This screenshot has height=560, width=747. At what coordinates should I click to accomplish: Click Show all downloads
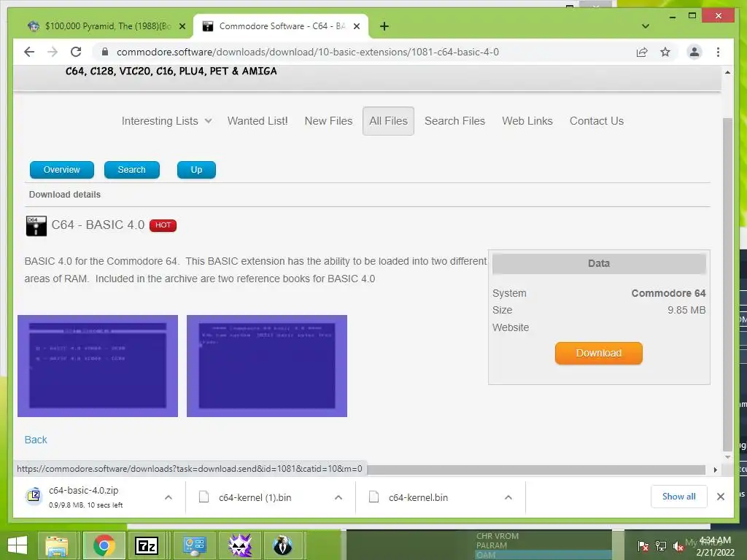pyautogui.click(x=678, y=497)
